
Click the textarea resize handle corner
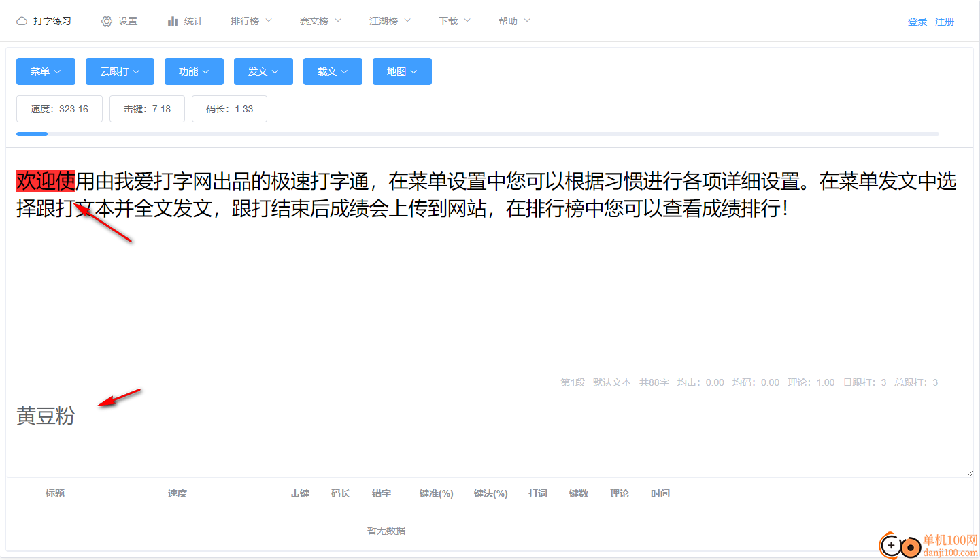(969, 472)
